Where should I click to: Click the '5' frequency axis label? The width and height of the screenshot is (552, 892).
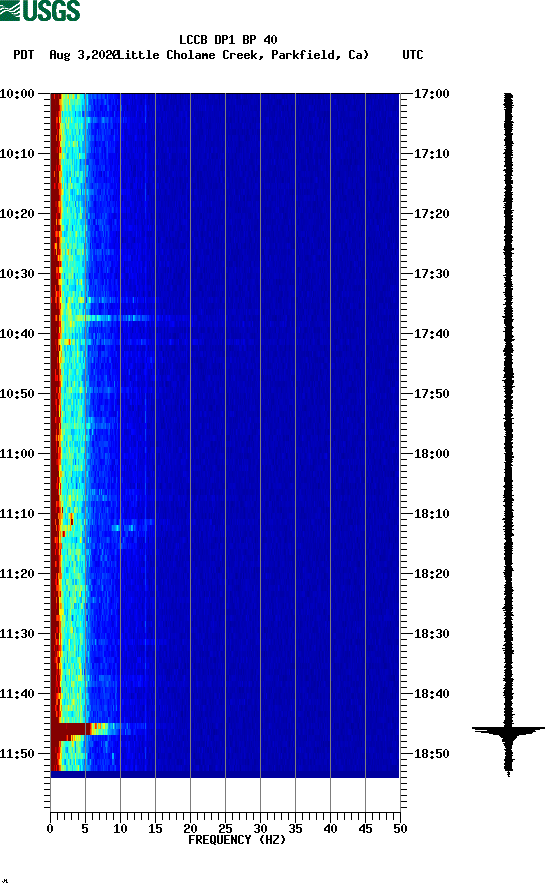(x=85, y=829)
